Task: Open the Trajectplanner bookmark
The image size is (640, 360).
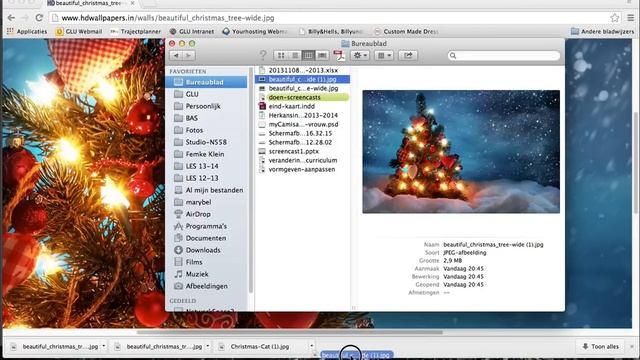Action: [136, 31]
